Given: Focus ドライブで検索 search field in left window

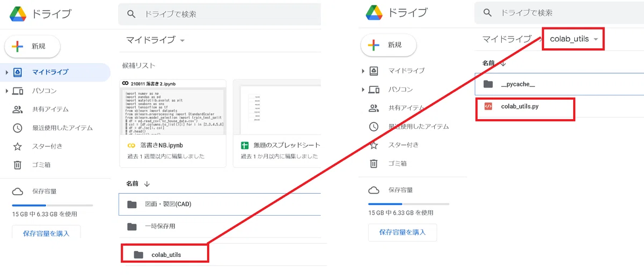Looking at the screenshot, I should 219,14.
